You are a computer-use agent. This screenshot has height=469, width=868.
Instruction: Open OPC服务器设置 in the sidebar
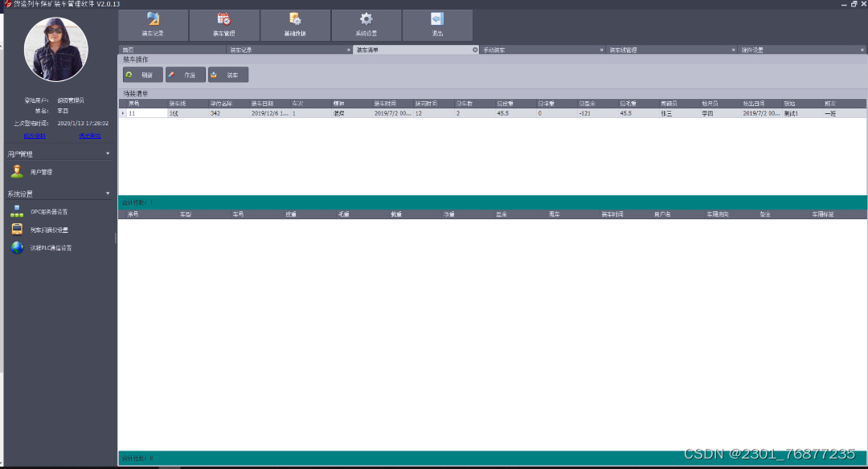[x=39, y=212]
